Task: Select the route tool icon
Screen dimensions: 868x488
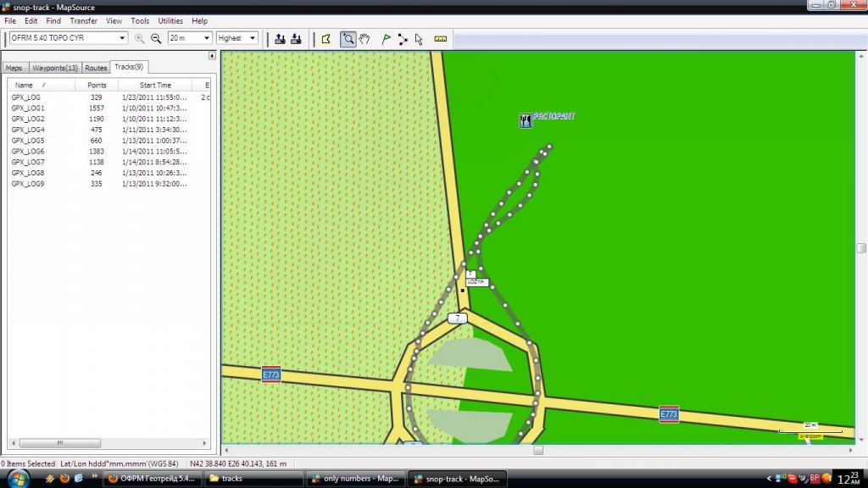Action: coord(402,38)
